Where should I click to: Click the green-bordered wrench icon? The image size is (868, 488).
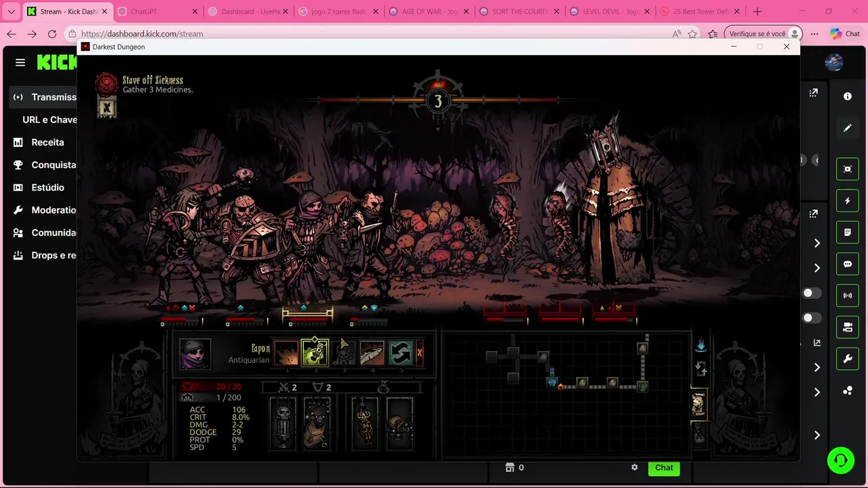[x=848, y=359]
